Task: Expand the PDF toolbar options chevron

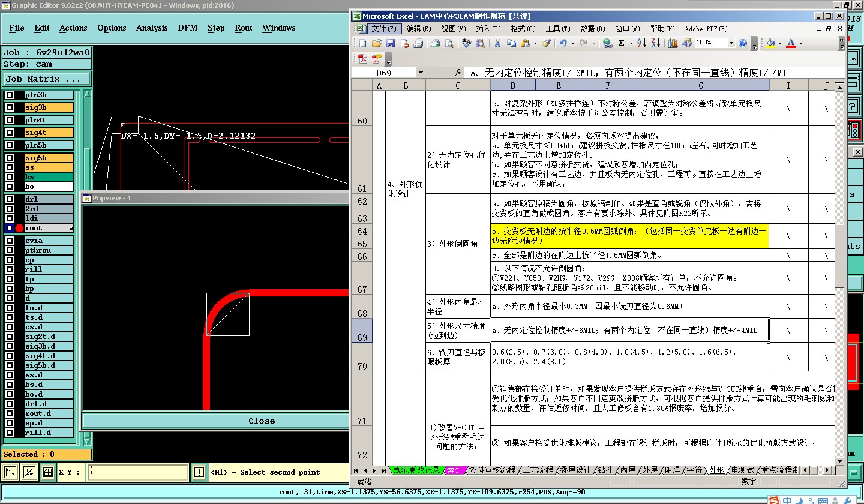Action: tap(388, 59)
